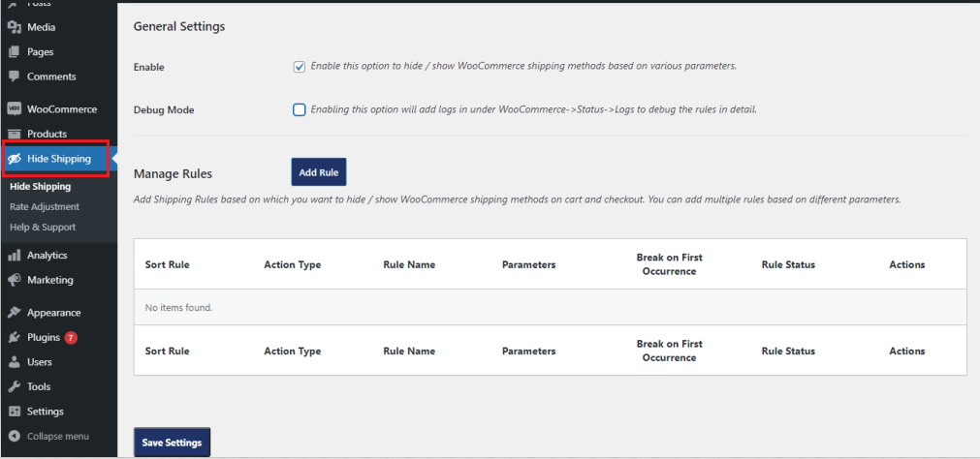The height and width of the screenshot is (459, 980).
Task: Click the Enable option description text
Action: click(523, 66)
